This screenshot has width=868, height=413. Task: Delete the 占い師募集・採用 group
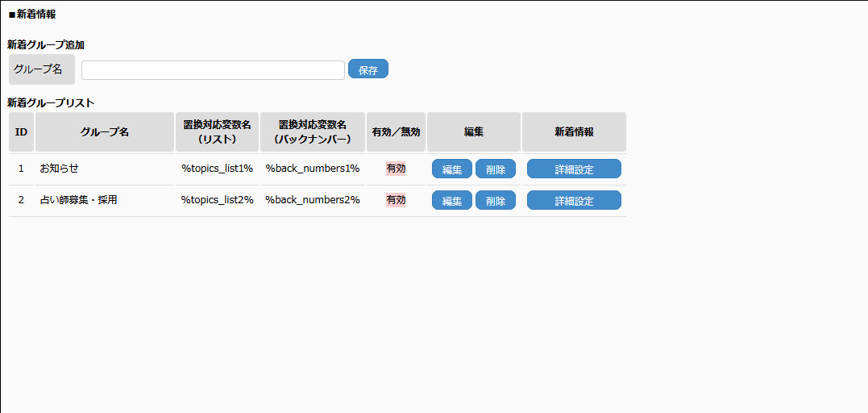tap(495, 201)
